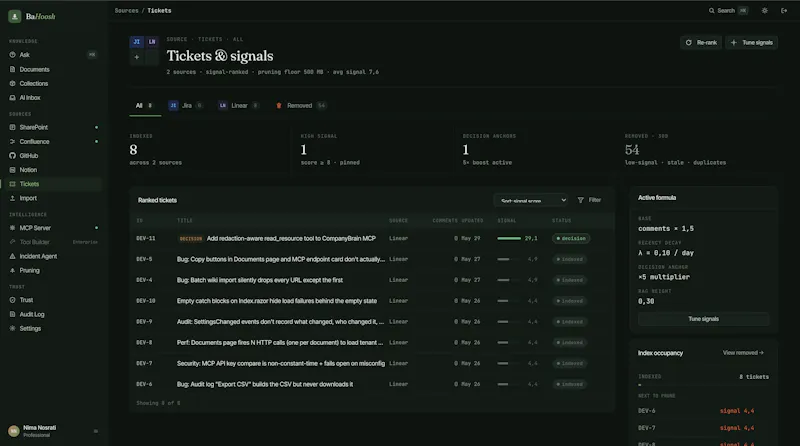Click the filter funnel icon

(581, 200)
